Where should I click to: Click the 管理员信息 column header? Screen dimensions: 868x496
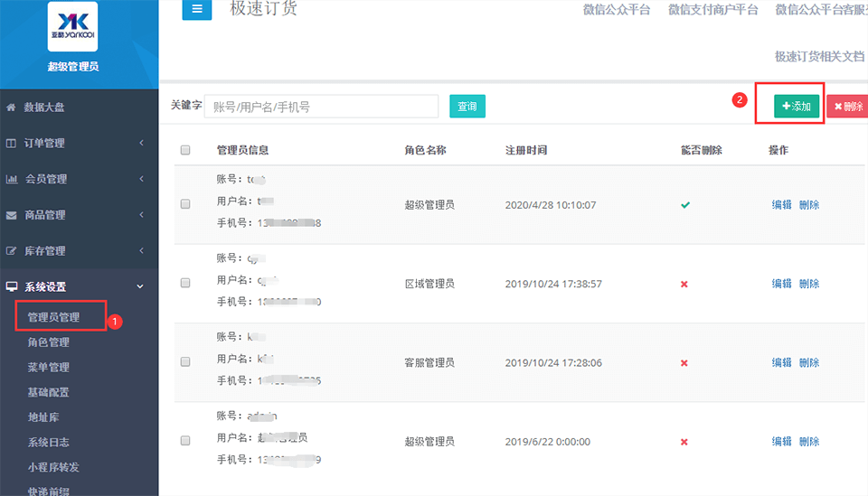click(x=242, y=150)
